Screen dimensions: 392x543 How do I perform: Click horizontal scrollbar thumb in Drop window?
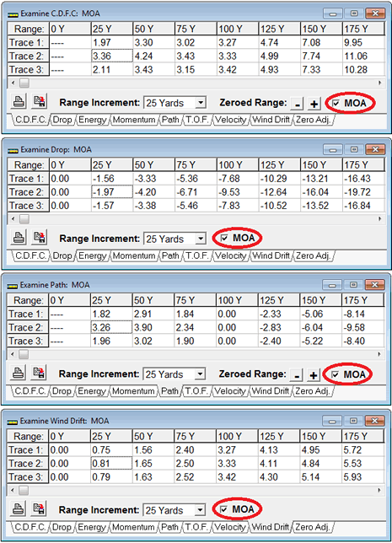[x=24, y=219]
